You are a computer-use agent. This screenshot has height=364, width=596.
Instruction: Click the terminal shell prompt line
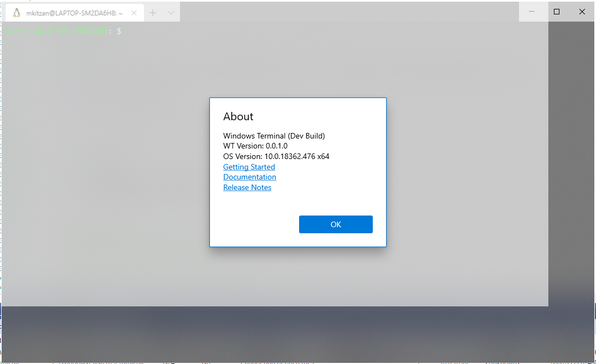[x=64, y=31]
